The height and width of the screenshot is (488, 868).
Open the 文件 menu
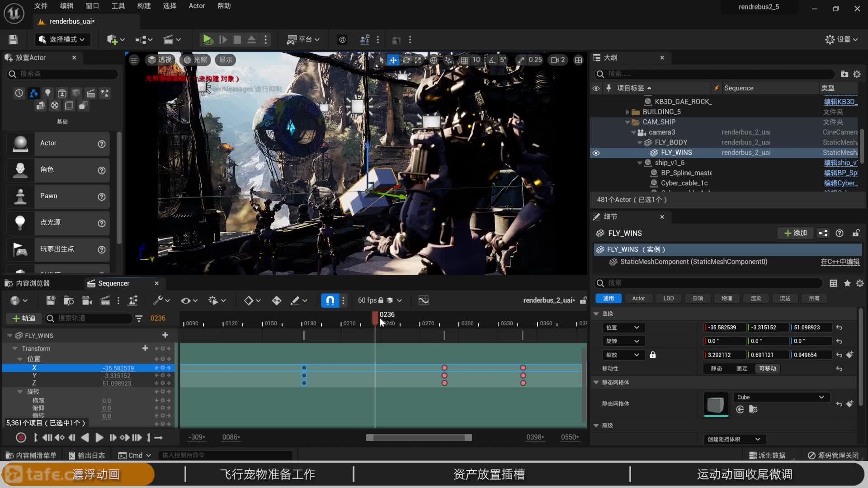41,6
